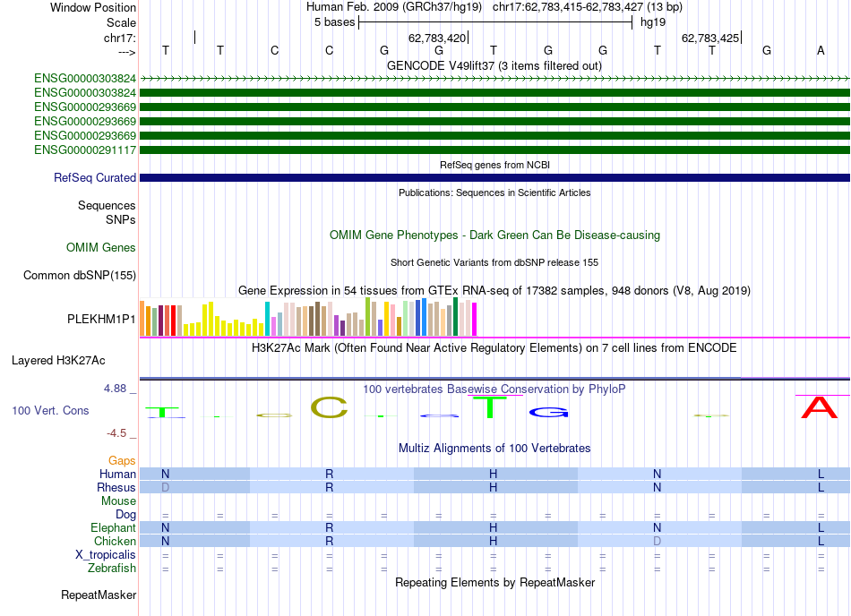The width and height of the screenshot is (851, 616).
Task: Click the Chicken species label
Action: (115, 541)
